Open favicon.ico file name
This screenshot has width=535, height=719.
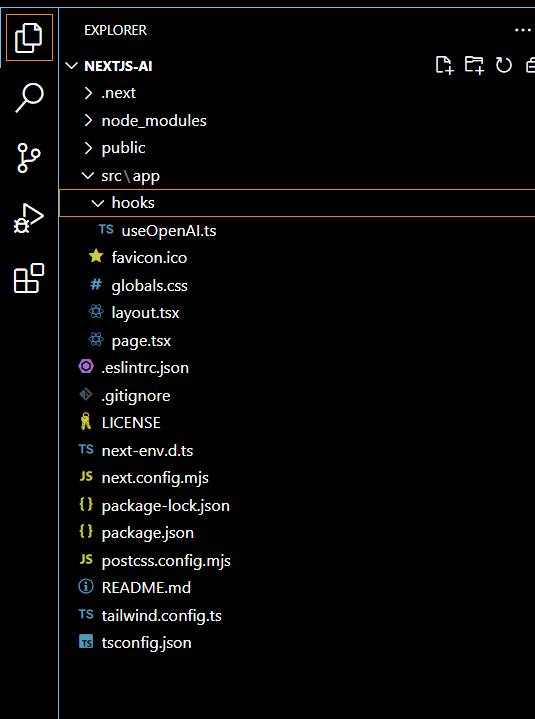point(149,258)
